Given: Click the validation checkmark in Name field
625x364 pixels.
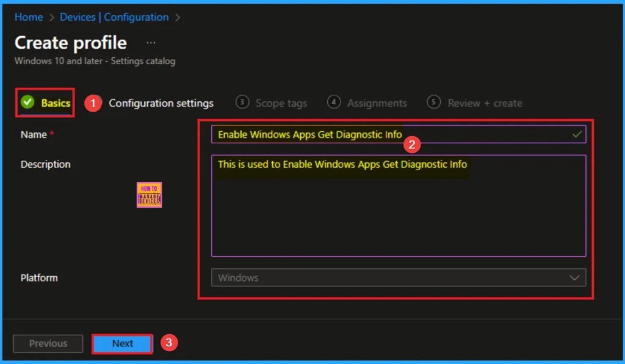Looking at the screenshot, I should (576, 134).
